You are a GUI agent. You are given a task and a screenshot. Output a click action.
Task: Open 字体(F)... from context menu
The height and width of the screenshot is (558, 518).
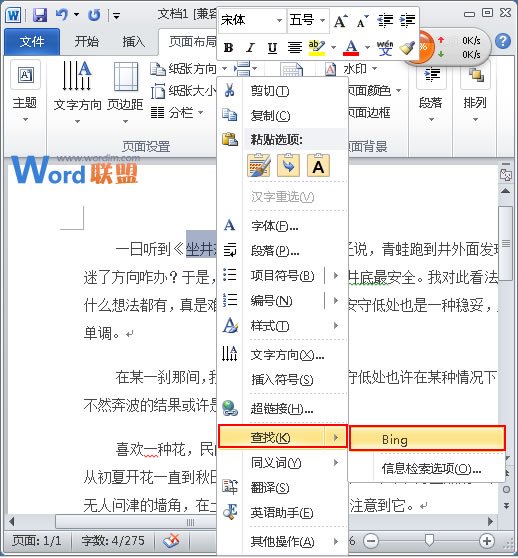click(283, 226)
